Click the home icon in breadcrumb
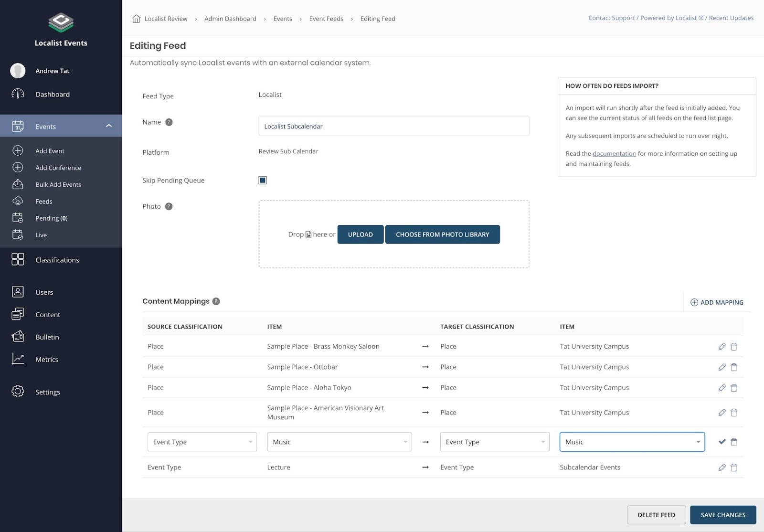The image size is (764, 532). coord(136,19)
